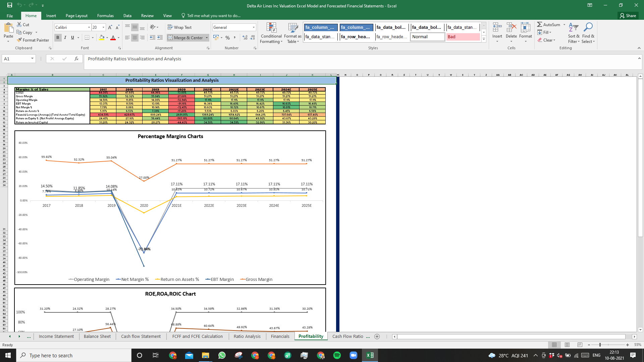Screen dimensions: 644x362
Task: Open the Cash Flow Ratio sheet tab
Action: [x=347, y=336]
